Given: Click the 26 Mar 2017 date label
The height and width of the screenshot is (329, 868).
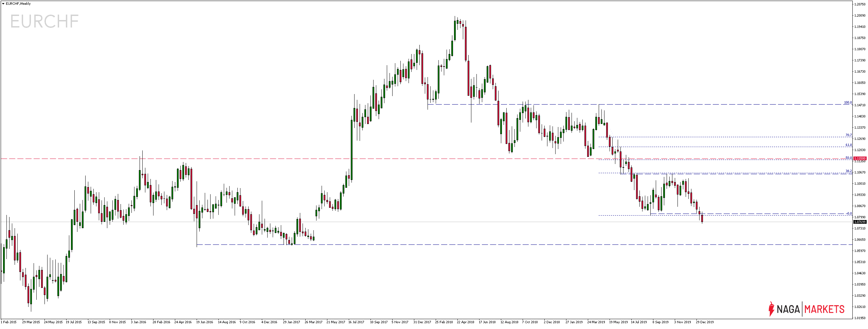Looking at the screenshot, I should coord(313,322).
